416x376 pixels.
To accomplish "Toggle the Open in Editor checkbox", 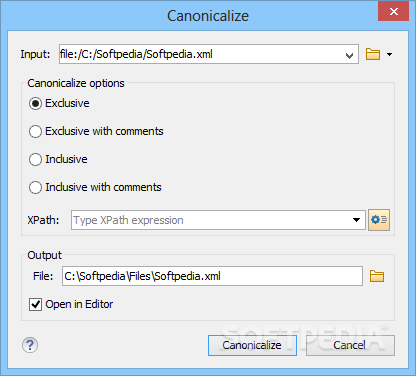I will click(x=35, y=304).
